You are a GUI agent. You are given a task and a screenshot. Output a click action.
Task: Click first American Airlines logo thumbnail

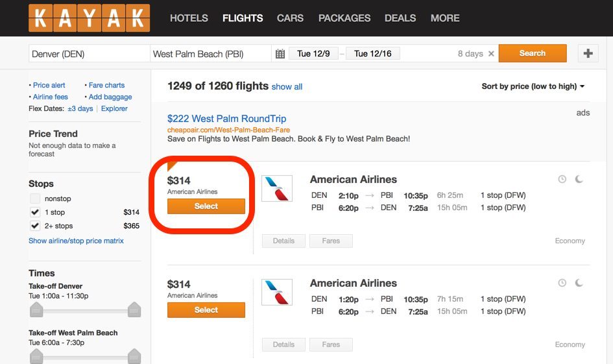[277, 188]
